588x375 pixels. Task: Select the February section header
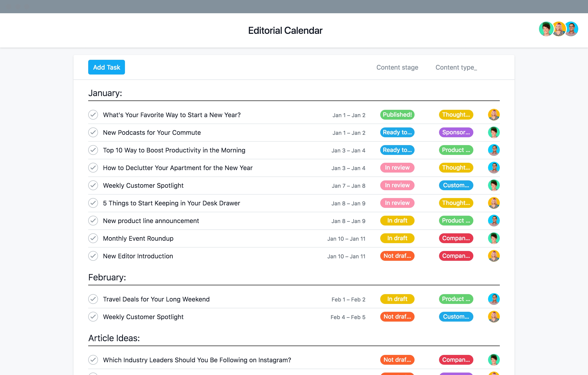(107, 276)
